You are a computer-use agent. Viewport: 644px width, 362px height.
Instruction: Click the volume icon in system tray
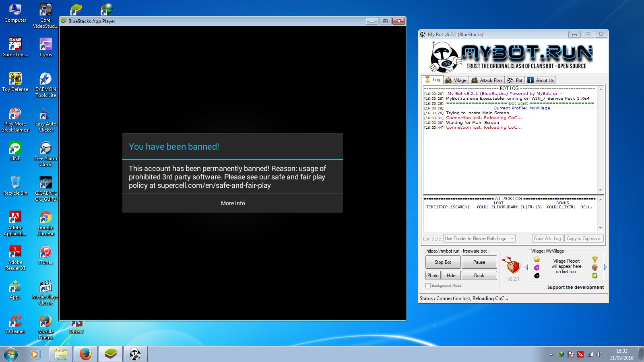pos(600,354)
